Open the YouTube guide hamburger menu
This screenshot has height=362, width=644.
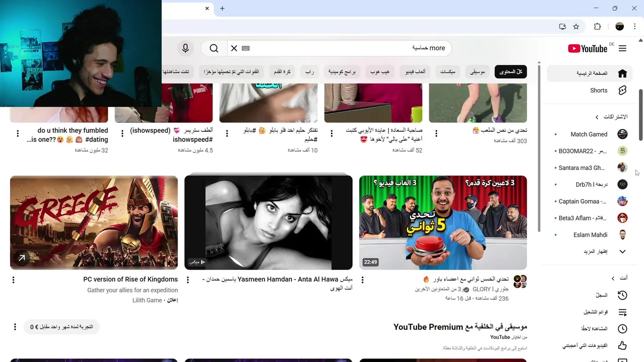tap(622, 48)
